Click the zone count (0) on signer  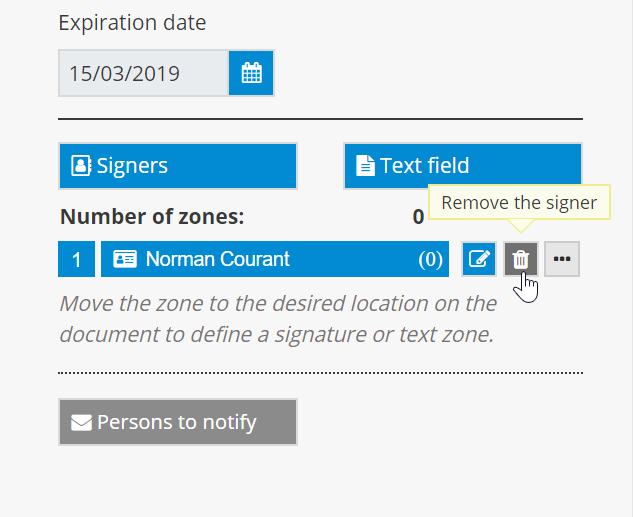click(430, 259)
